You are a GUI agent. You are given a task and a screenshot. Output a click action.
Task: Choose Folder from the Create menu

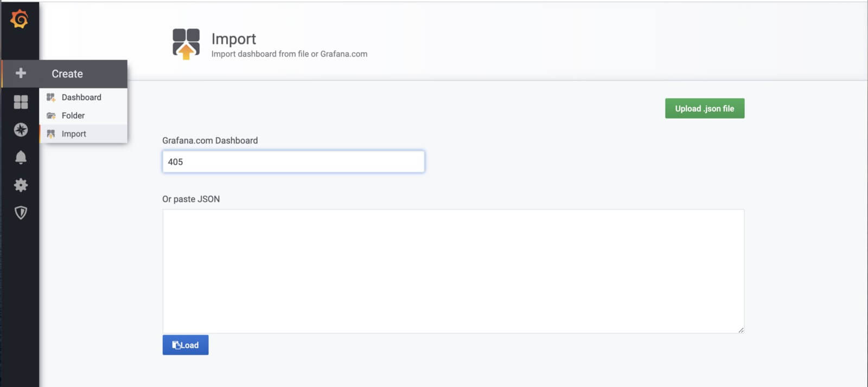(73, 115)
